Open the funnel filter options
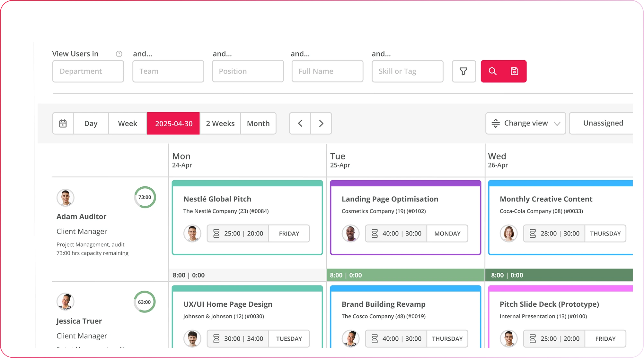644x358 pixels. tap(463, 71)
